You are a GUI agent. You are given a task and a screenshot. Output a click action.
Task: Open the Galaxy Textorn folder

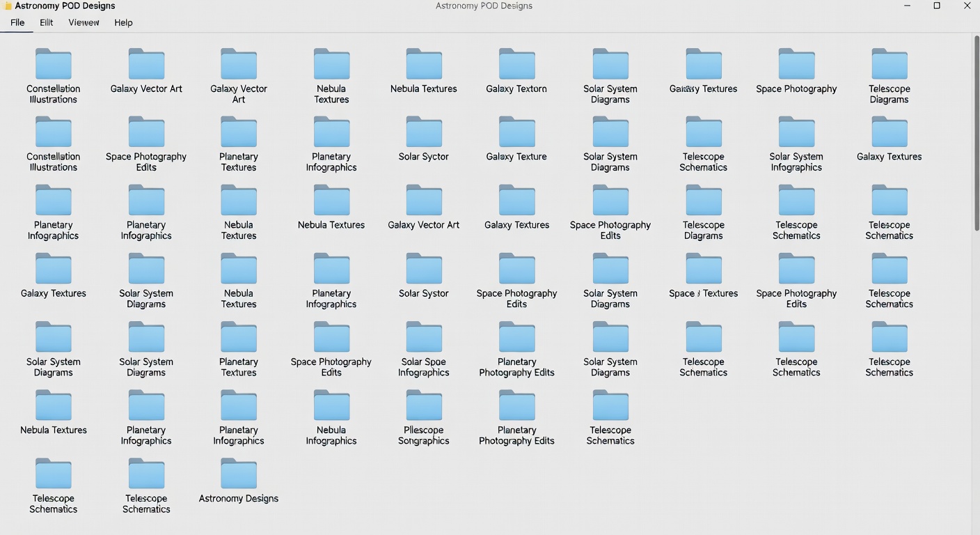516,70
